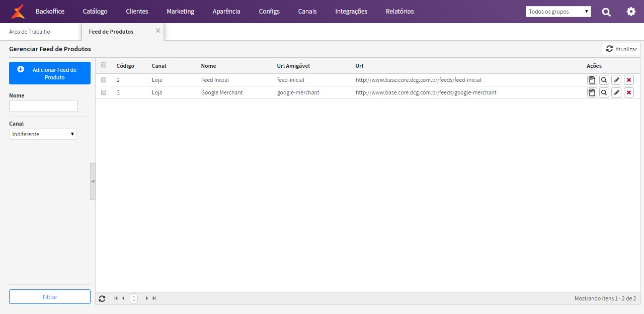Click the google-merchant feed URL text

coord(426,92)
